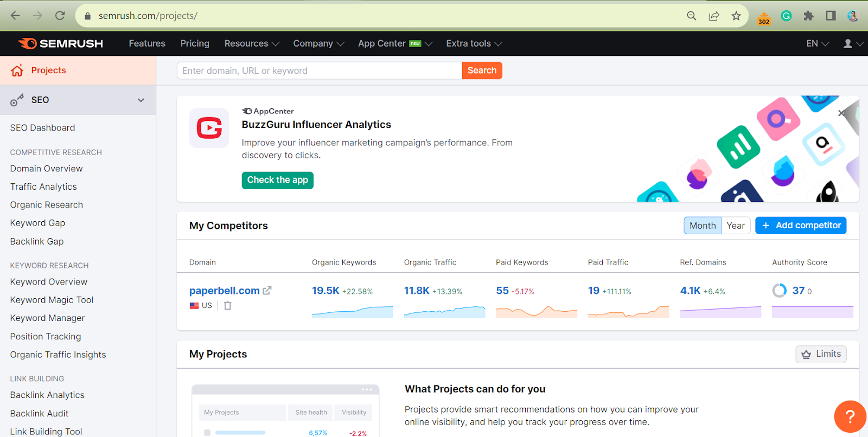Open Backlink Gap in sidebar
This screenshot has height=437, width=868.
tap(37, 241)
